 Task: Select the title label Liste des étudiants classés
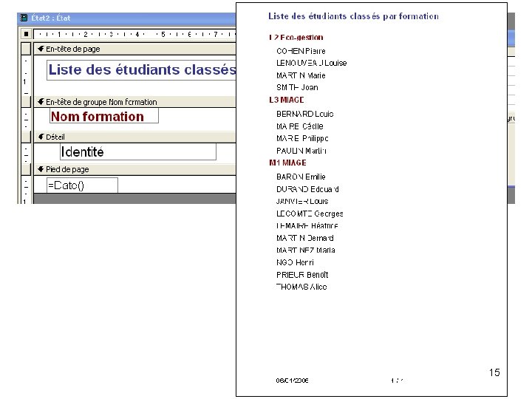[141, 70]
